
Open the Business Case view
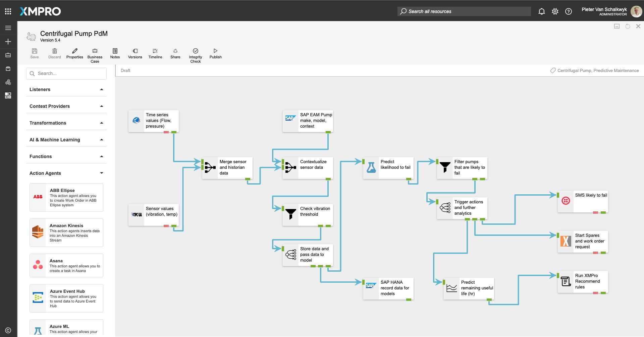[x=95, y=54]
